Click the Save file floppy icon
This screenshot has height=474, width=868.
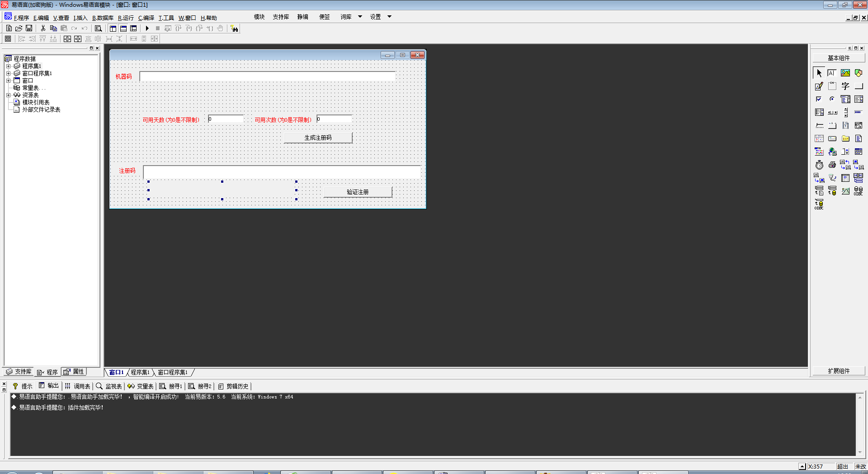(29, 28)
